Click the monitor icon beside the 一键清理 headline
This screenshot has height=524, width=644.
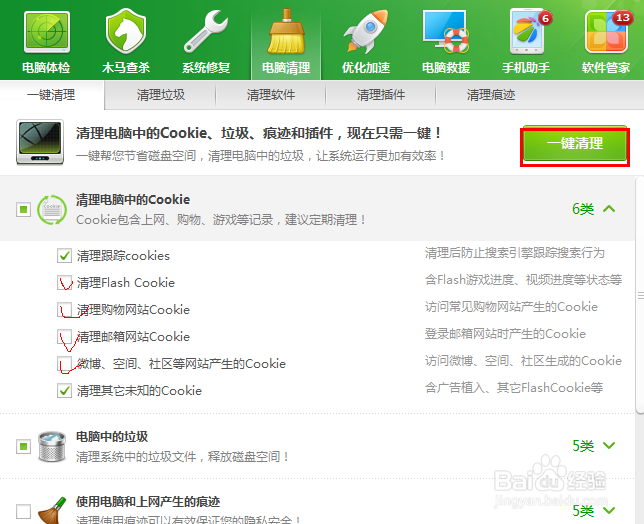click(40, 142)
